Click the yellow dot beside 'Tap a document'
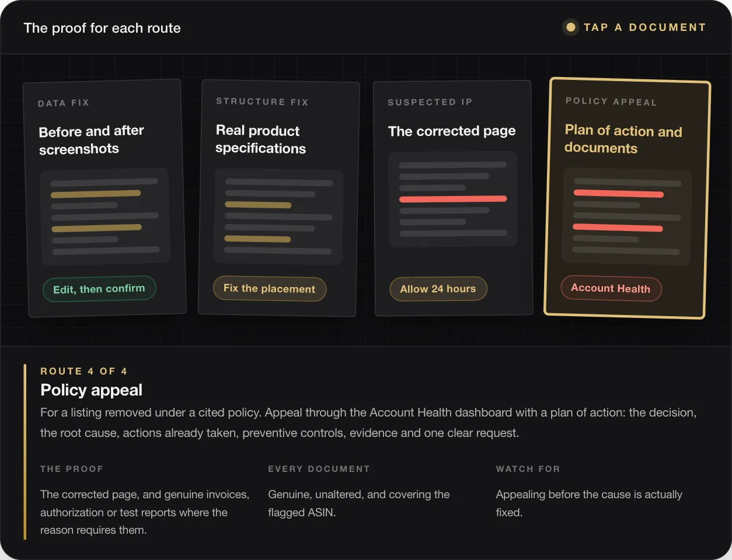The height and width of the screenshot is (560, 732). (571, 27)
